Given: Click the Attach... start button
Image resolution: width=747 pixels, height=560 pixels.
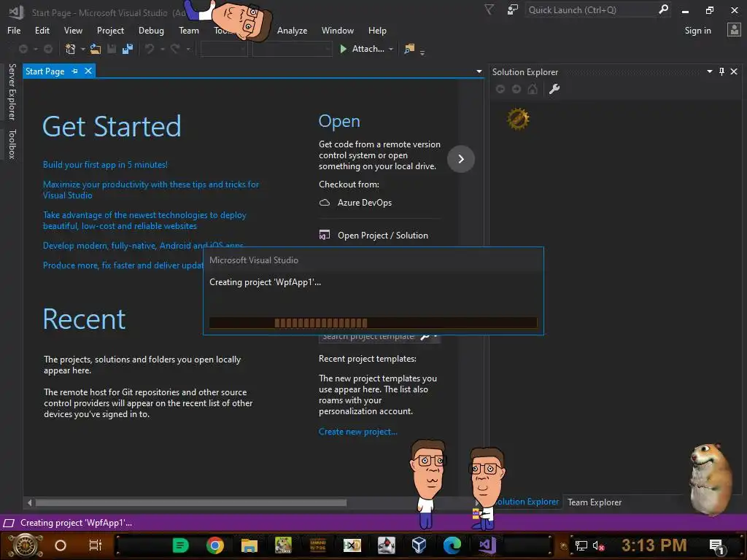Looking at the screenshot, I should click(x=363, y=49).
